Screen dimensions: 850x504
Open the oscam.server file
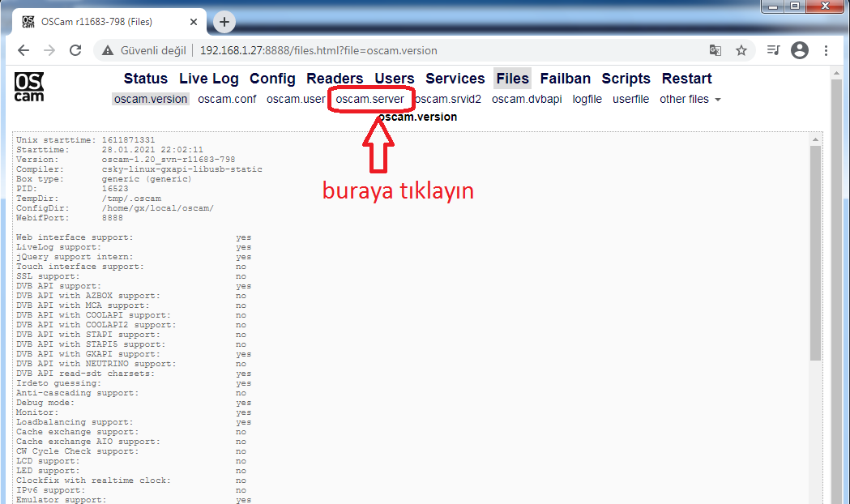[x=369, y=99]
